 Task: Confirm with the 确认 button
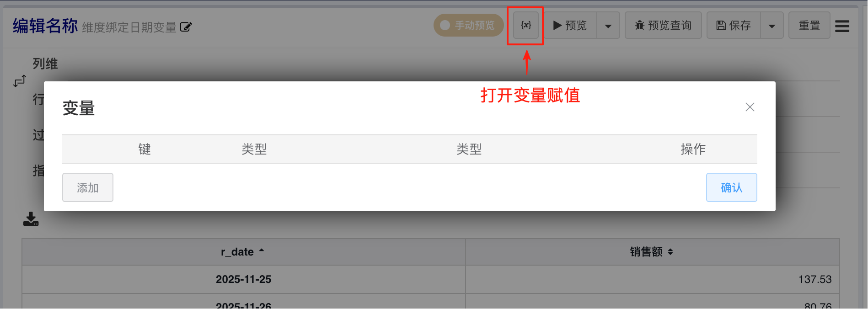pyautogui.click(x=732, y=187)
